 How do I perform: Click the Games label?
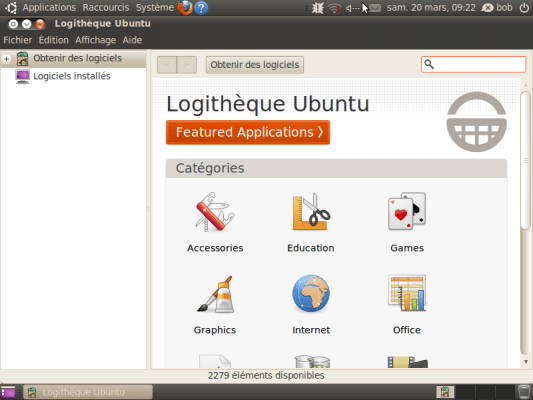[x=407, y=248]
